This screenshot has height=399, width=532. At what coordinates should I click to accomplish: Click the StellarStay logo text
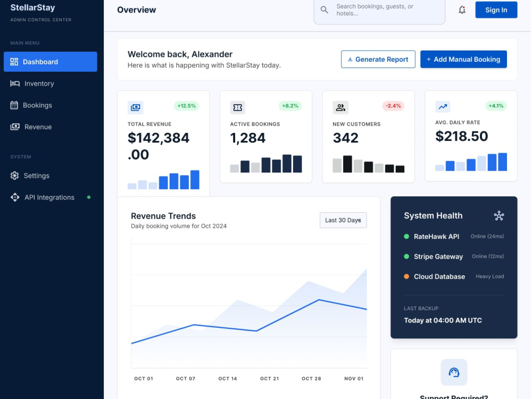32,7
